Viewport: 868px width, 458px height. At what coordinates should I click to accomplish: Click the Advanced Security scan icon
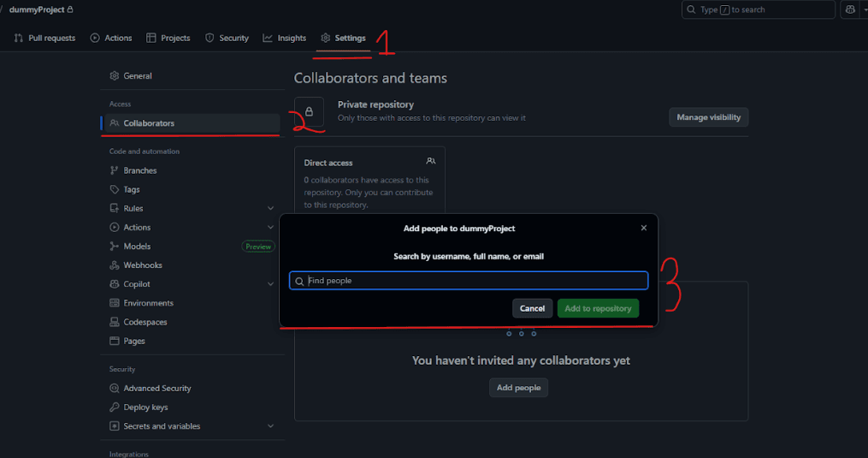tap(114, 388)
